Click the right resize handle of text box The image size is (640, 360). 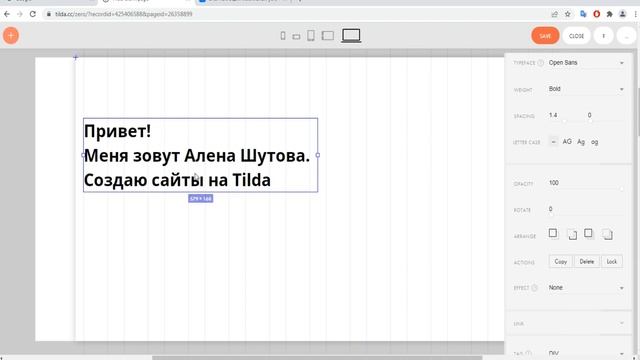click(x=318, y=155)
